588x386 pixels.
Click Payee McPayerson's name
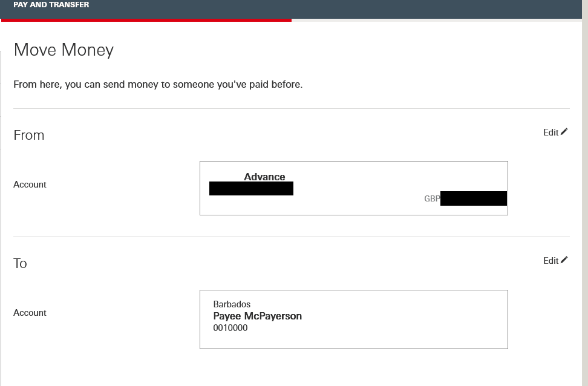pos(258,316)
